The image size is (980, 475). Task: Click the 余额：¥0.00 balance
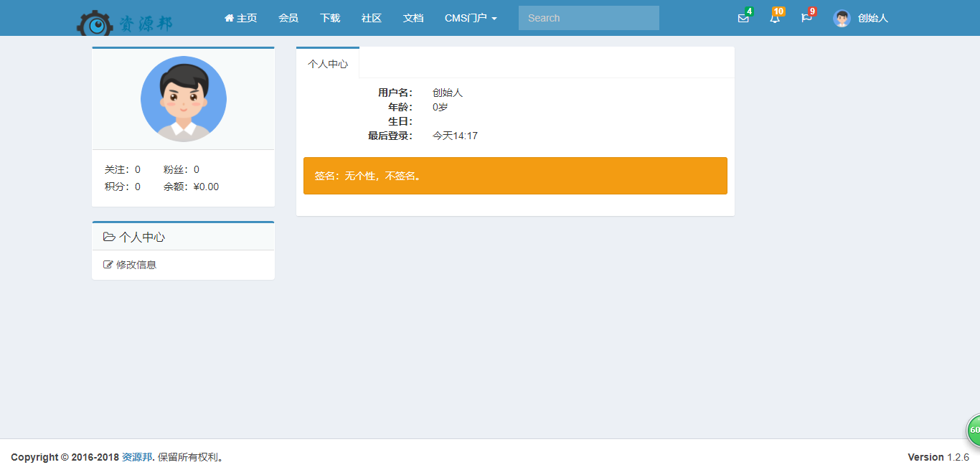coord(192,187)
